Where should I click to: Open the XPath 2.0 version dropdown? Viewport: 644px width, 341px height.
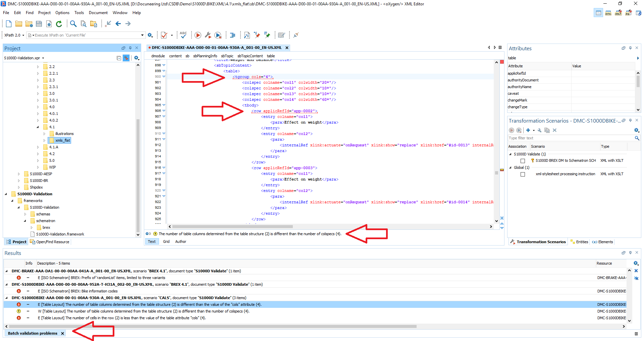pyautogui.click(x=14, y=35)
